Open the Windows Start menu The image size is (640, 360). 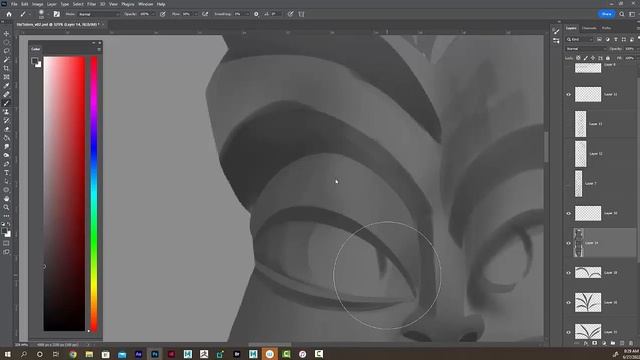tap(7, 354)
